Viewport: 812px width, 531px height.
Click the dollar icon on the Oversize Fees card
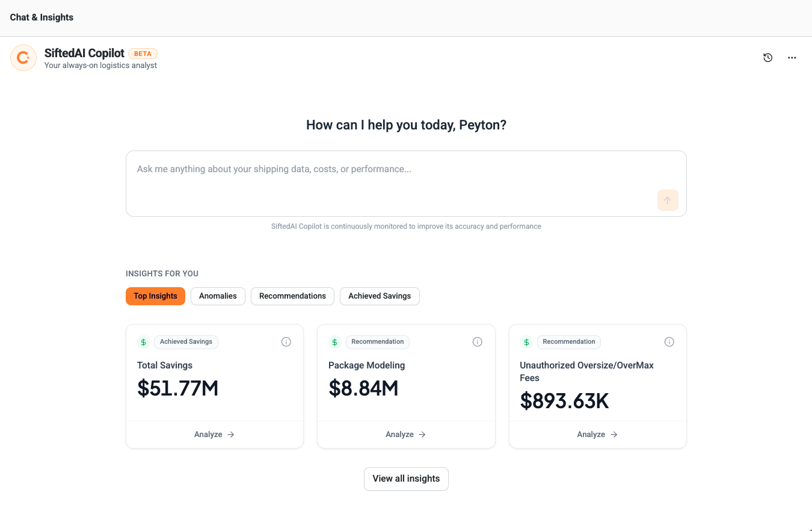(x=526, y=342)
